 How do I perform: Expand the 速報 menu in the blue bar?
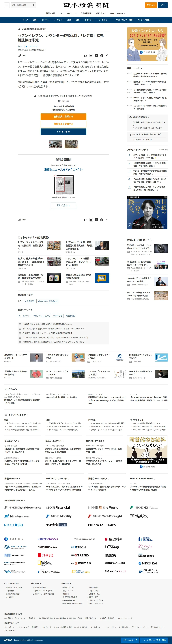pyautogui.click(x=35, y=20)
